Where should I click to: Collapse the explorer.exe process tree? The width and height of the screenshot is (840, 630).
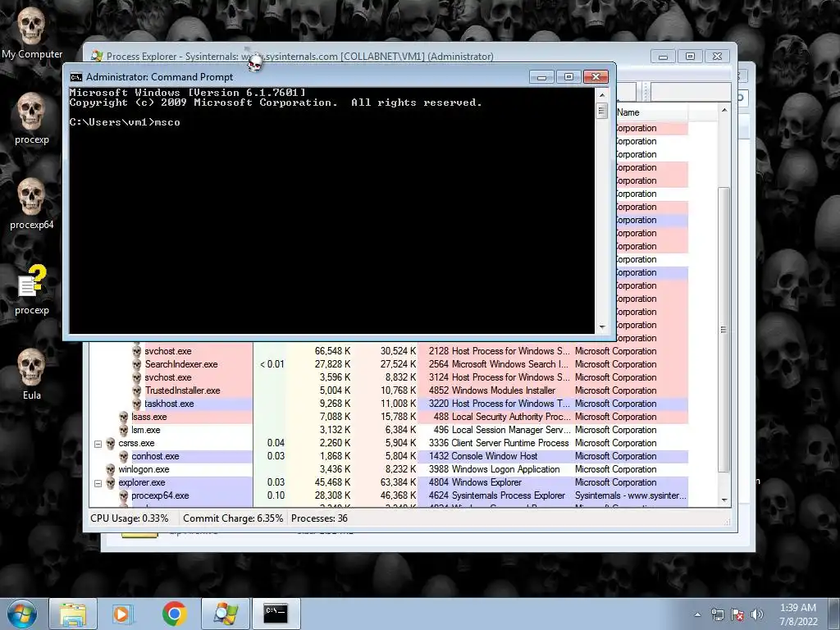click(x=98, y=482)
